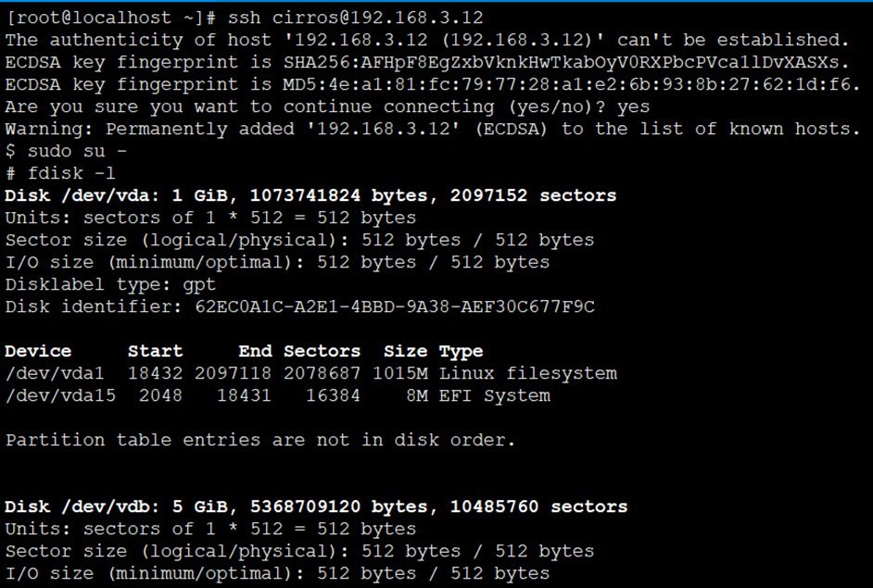Viewport: 873px width, 588px height.
Task: Click the 'Sectors' column header
Action: click(x=322, y=351)
